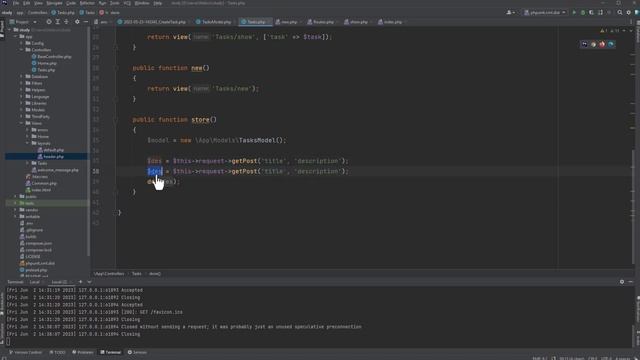Add new terminal session with plus icon
Screen dimensions: 640x360
click(80, 282)
